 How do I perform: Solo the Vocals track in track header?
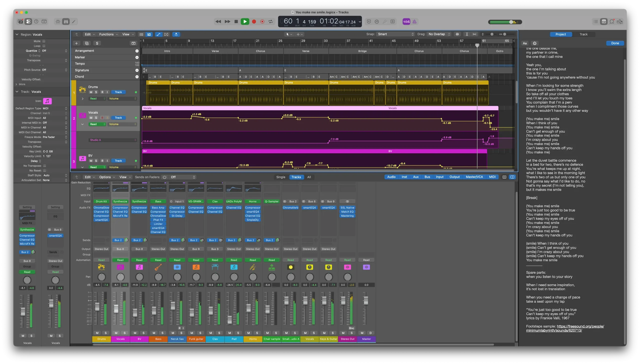click(x=96, y=118)
